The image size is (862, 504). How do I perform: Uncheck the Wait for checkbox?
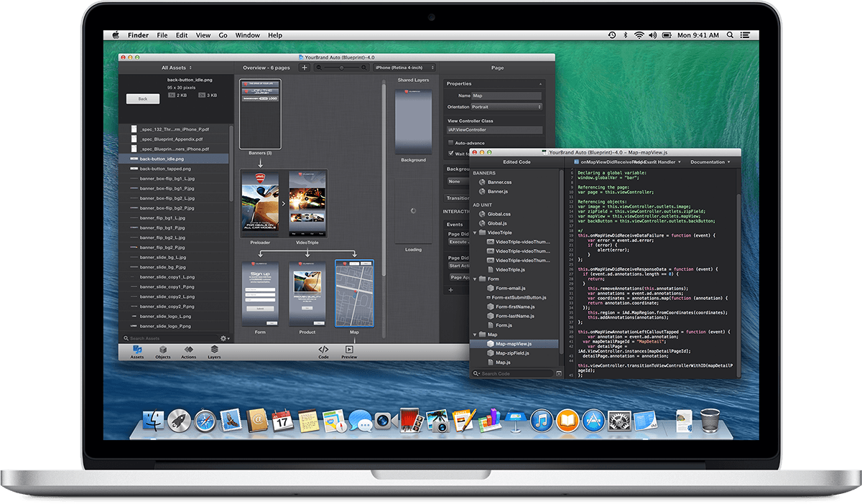pos(450,153)
